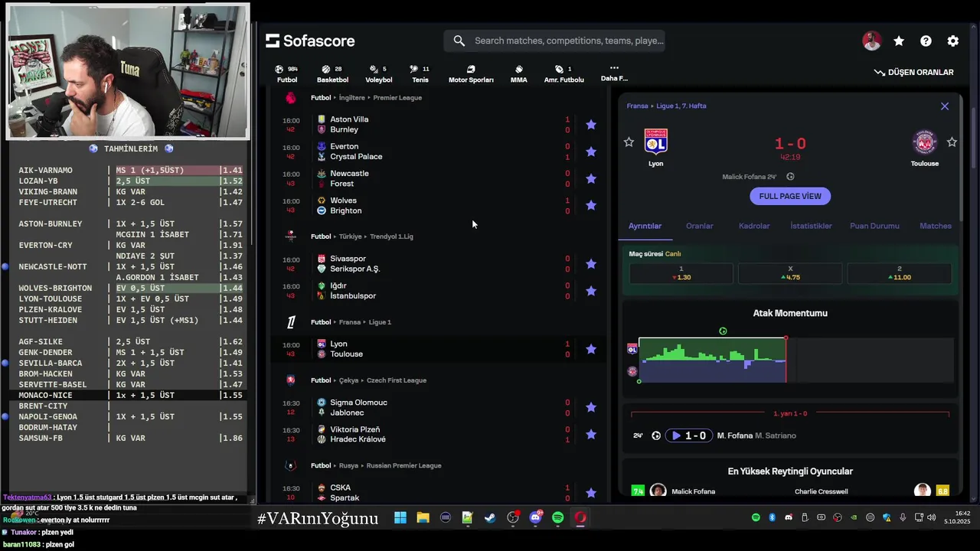Image resolution: width=980 pixels, height=551 pixels.
Task: Switch to the Puan Durumu tab
Action: 874,226
